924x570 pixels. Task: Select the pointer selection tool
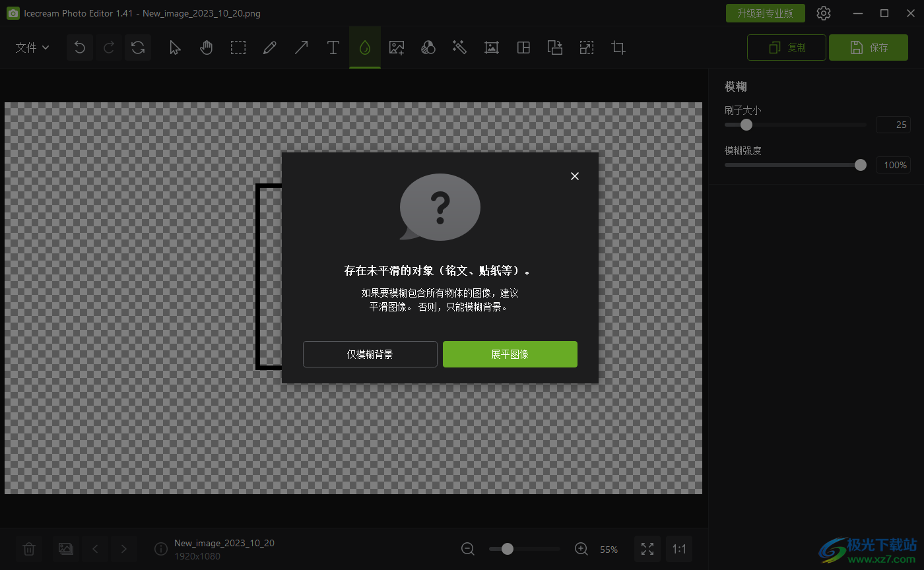[x=175, y=47]
